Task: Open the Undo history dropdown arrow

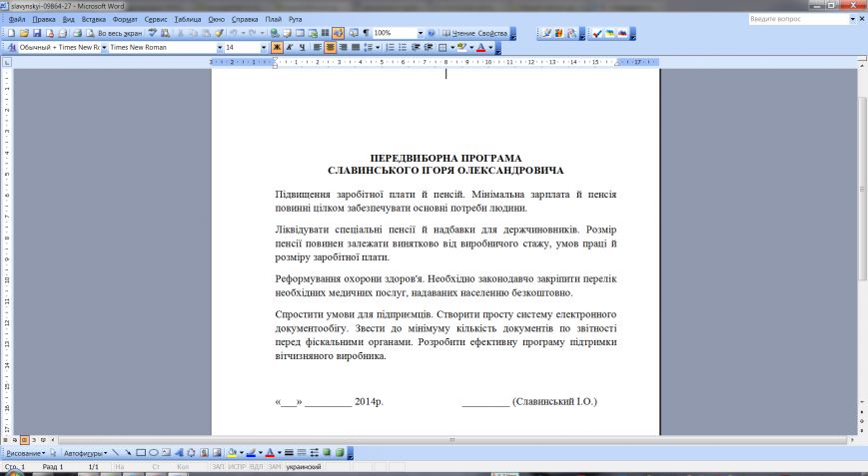Action: point(243,33)
